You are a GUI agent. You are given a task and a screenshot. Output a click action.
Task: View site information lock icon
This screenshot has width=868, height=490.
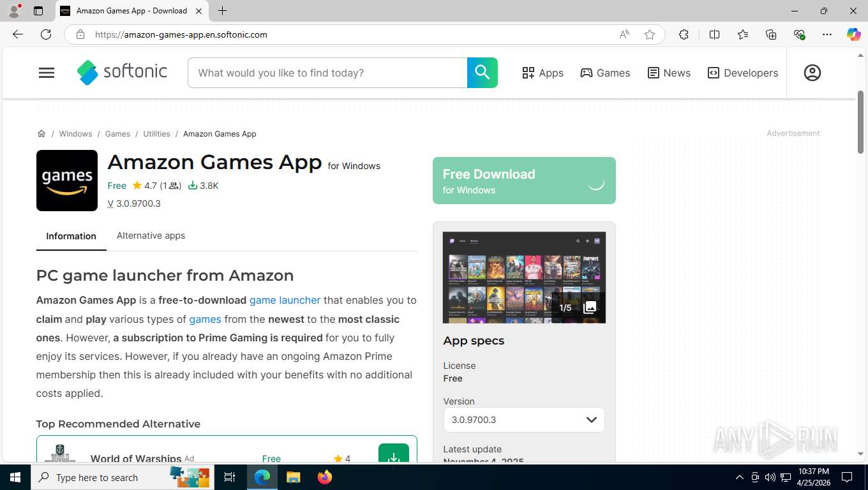pos(80,34)
